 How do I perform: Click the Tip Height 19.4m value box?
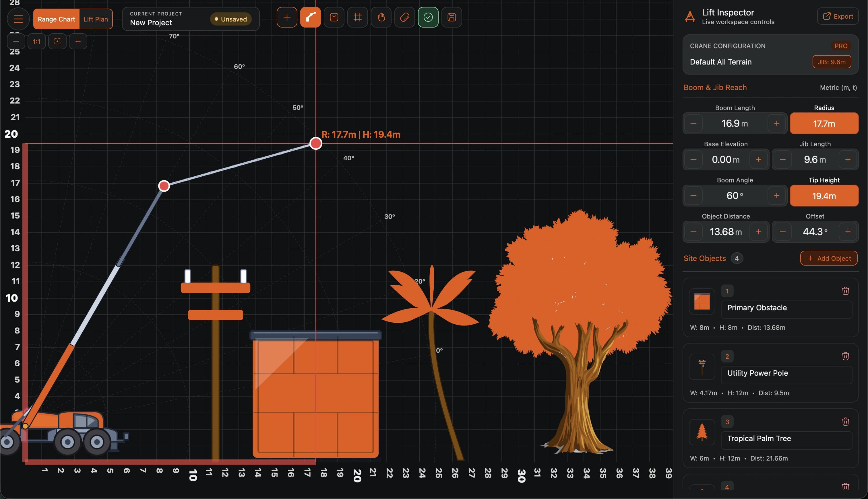coord(824,196)
